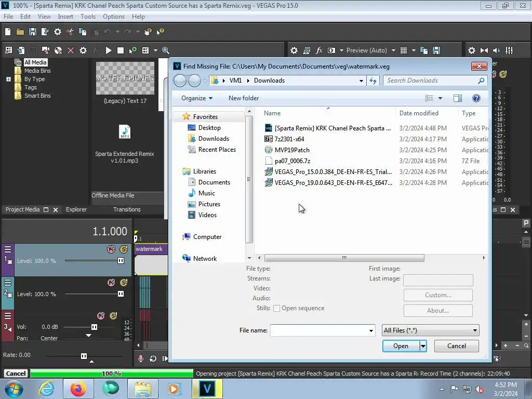Adjust track 1 Level slider
This screenshot has width=532, height=399.
coord(121,261)
